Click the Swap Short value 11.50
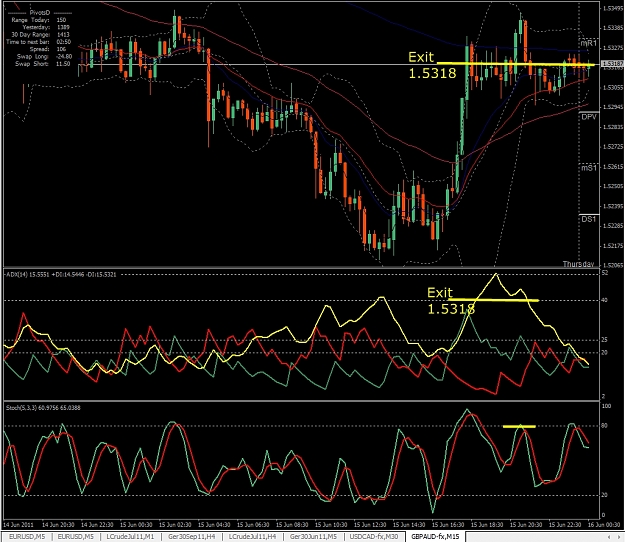This screenshot has height=542, width=625. pyautogui.click(x=63, y=64)
